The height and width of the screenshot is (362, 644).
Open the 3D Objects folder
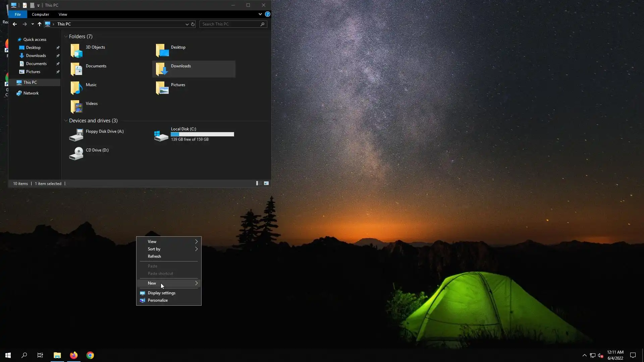pos(76,50)
